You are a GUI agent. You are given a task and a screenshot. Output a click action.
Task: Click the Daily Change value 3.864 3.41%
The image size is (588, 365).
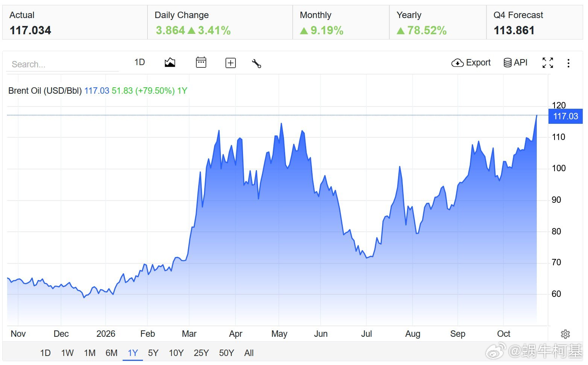pyautogui.click(x=193, y=30)
